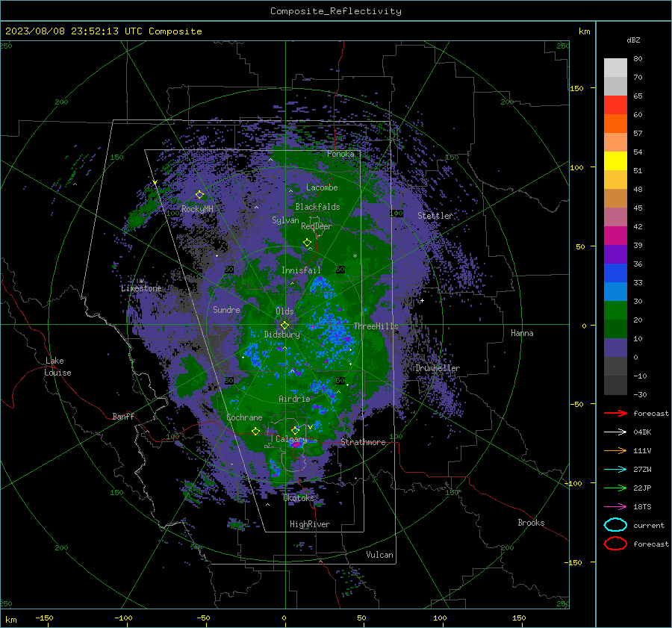672x628 pixels.
Task: Click the Stettler city label
Action: 435,216
